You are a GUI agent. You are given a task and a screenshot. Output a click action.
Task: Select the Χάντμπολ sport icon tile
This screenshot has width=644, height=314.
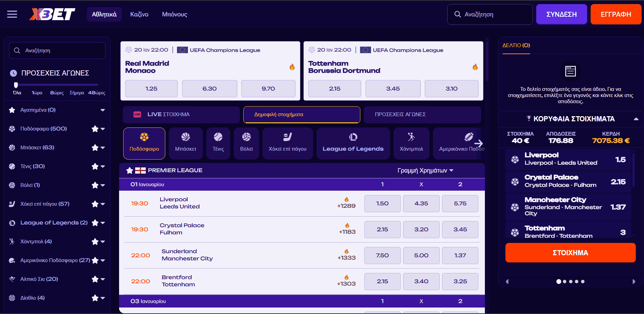coord(411,143)
